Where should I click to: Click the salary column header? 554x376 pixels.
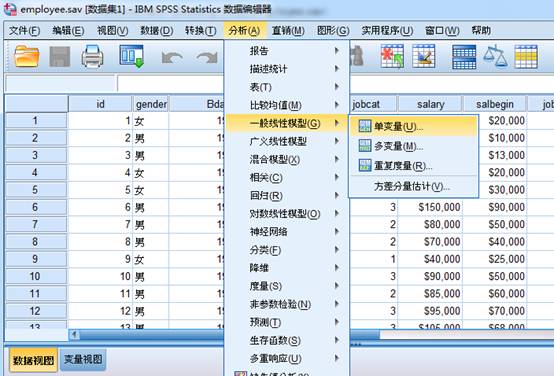point(430,104)
